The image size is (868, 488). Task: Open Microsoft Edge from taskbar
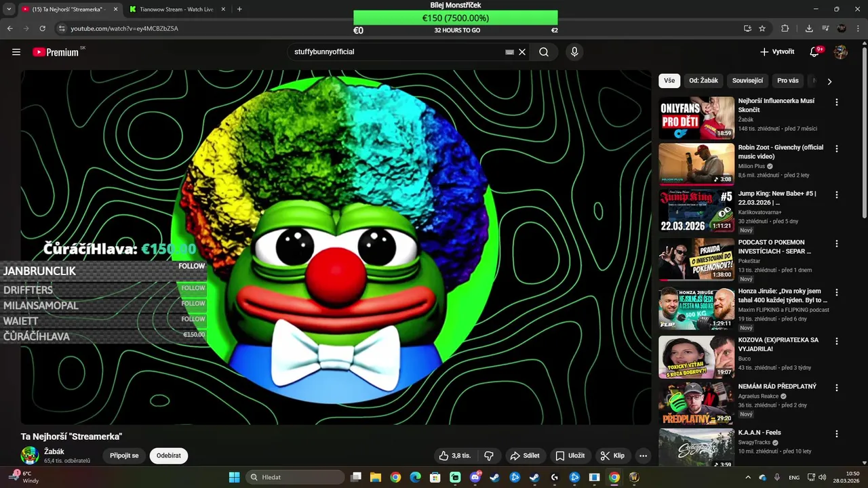415,477
